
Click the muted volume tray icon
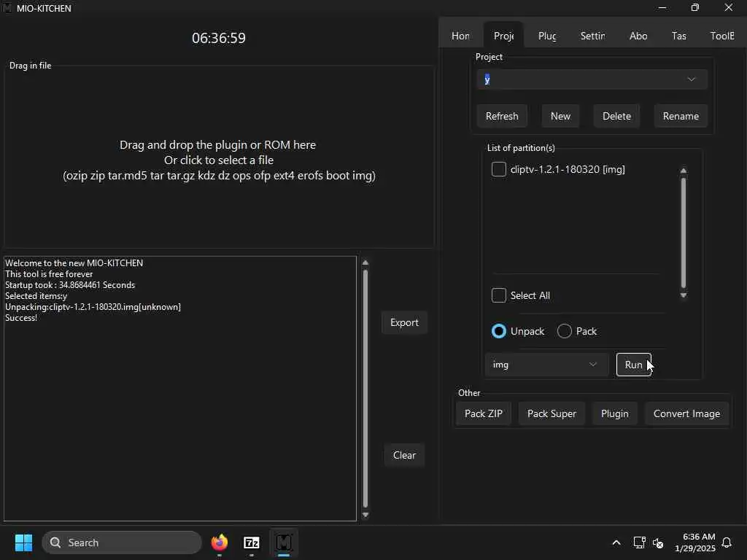[658, 542]
